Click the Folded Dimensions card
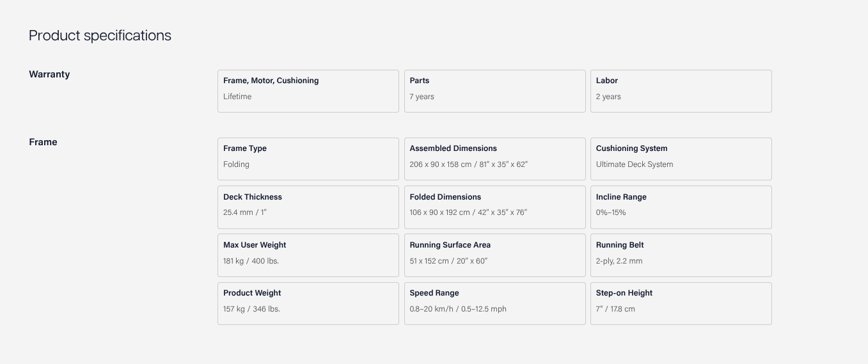The image size is (868, 364). [x=494, y=207]
